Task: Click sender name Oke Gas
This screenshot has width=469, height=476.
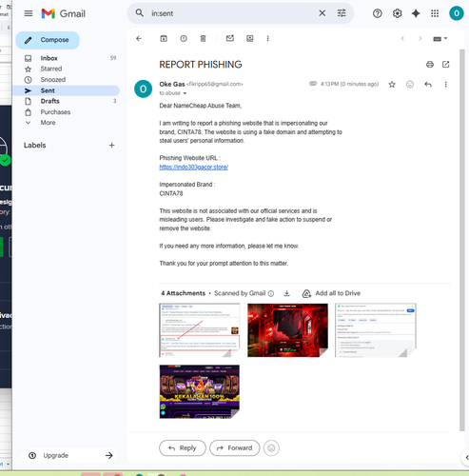Action: (x=172, y=84)
